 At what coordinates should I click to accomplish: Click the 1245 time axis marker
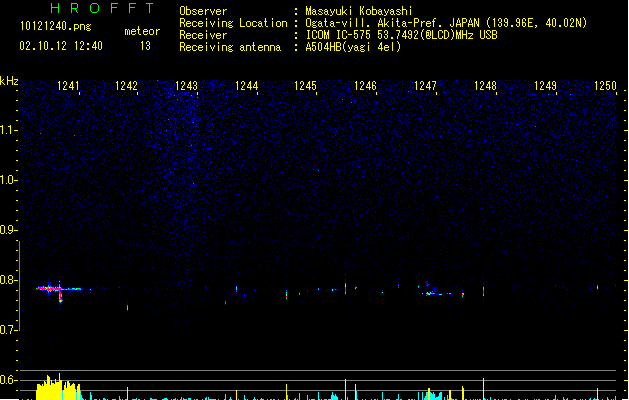pos(305,86)
